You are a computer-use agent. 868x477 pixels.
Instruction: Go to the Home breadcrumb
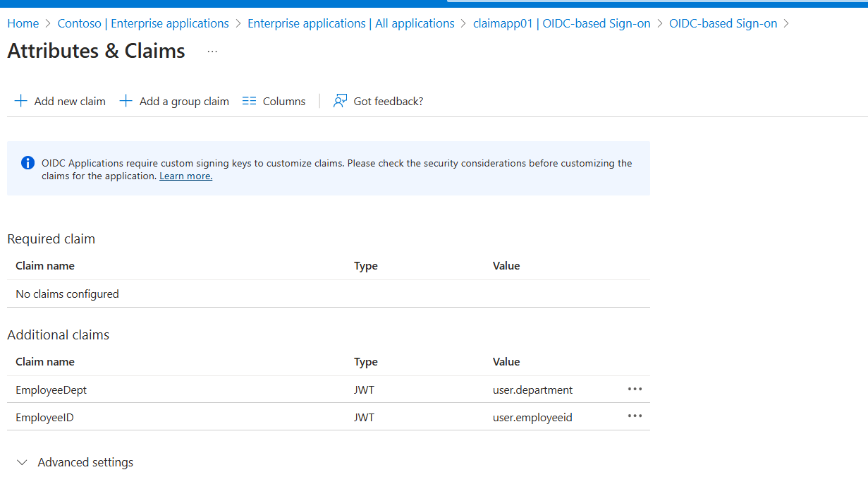pyautogui.click(x=23, y=23)
